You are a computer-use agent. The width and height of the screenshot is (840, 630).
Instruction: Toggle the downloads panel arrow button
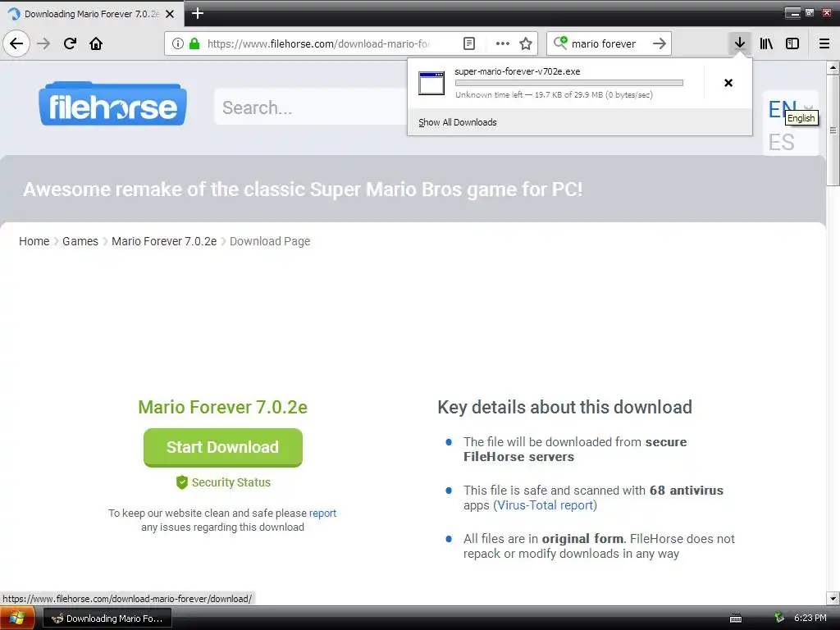(x=740, y=43)
